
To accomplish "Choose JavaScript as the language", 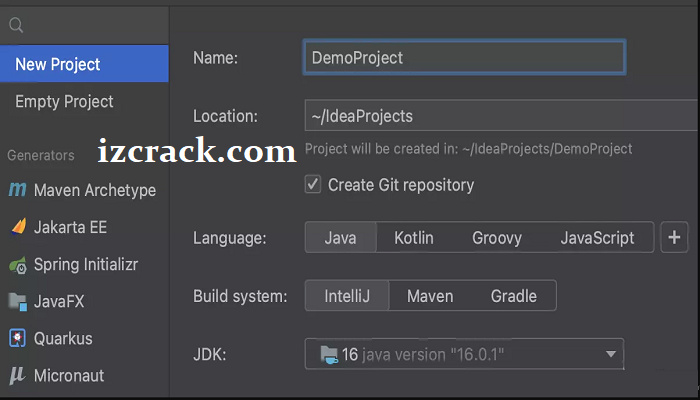I will tap(597, 238).
